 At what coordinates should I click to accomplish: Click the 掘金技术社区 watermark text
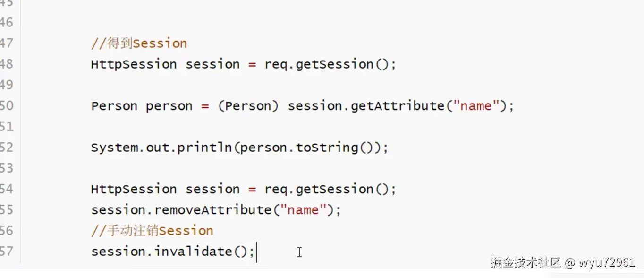(525, 262)
